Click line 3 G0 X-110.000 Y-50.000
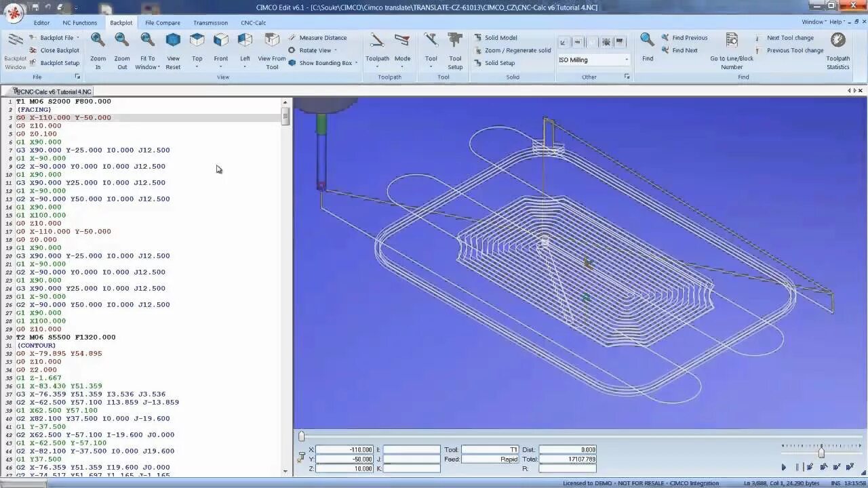 [63, 118]
